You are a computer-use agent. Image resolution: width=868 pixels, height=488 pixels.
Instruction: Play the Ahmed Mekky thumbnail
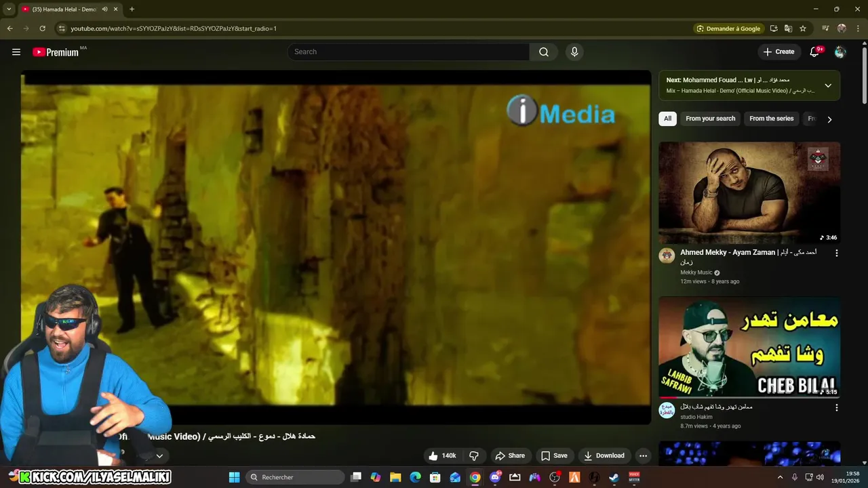[x=749, y=192]
